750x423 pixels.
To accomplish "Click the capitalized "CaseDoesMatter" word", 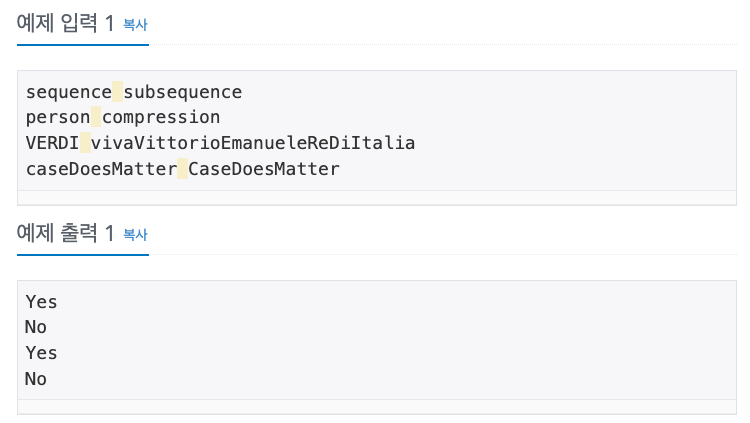I will (264, 169).
